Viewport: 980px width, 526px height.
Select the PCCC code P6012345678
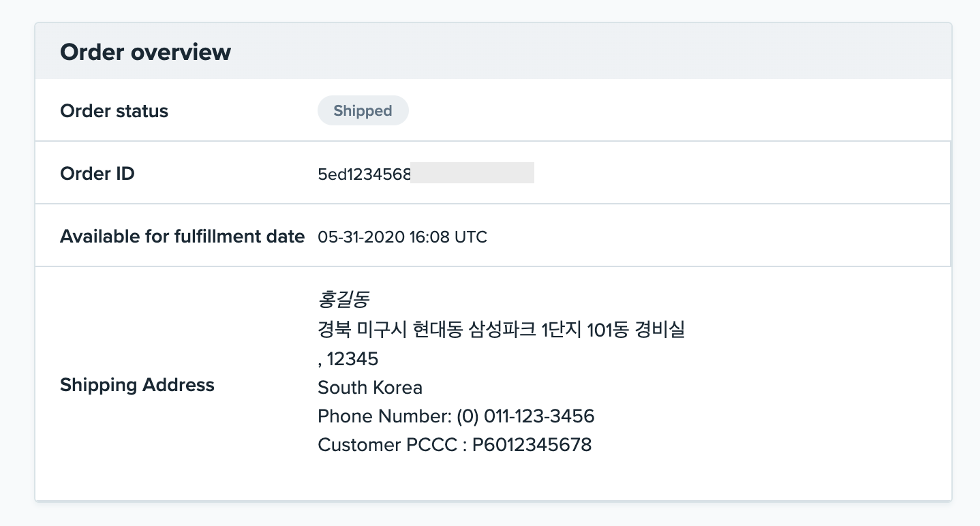(532, 445)
